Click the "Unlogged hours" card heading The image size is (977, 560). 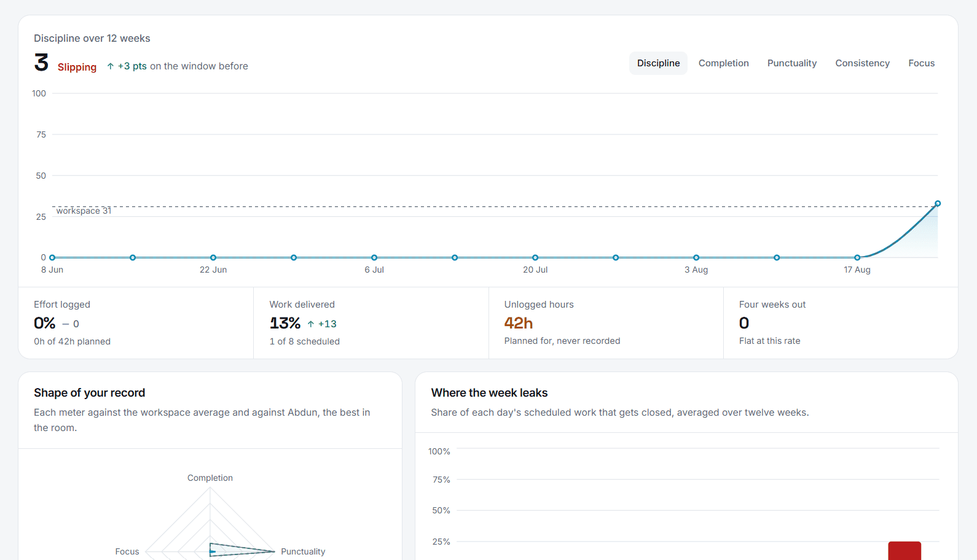click(x=539, y=305)
